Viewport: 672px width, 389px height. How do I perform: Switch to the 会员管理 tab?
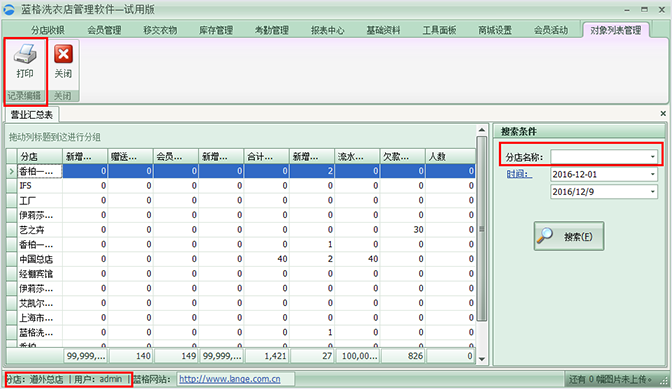[104, 30]
